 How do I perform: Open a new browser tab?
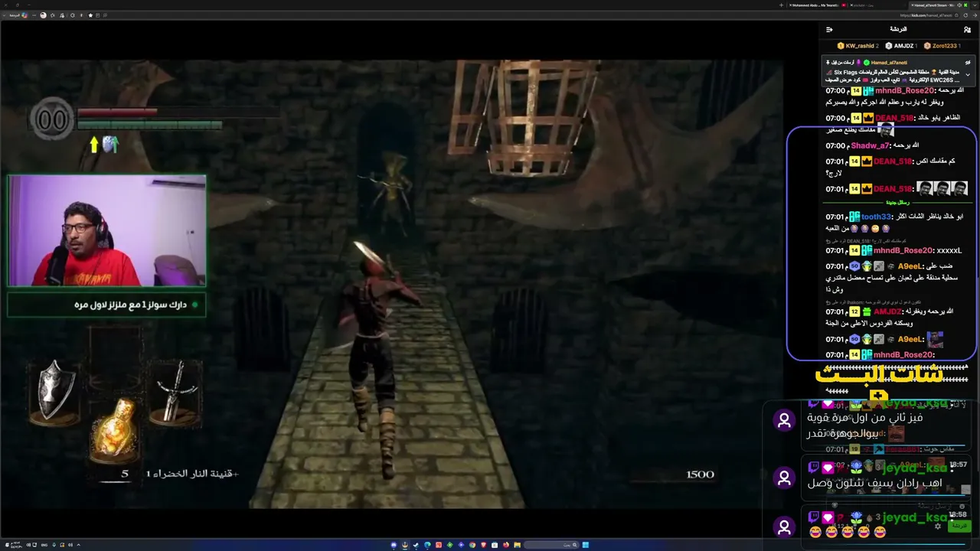pos(781,5)
